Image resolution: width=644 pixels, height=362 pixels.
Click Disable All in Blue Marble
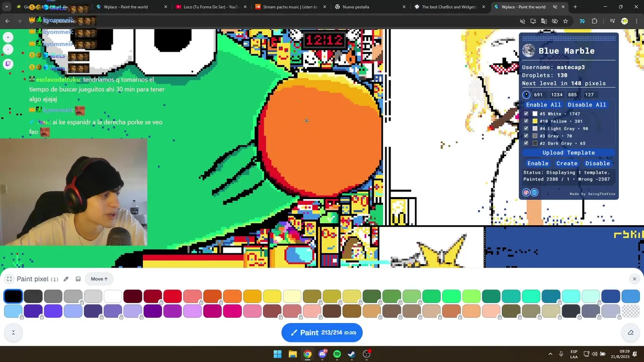587,105
